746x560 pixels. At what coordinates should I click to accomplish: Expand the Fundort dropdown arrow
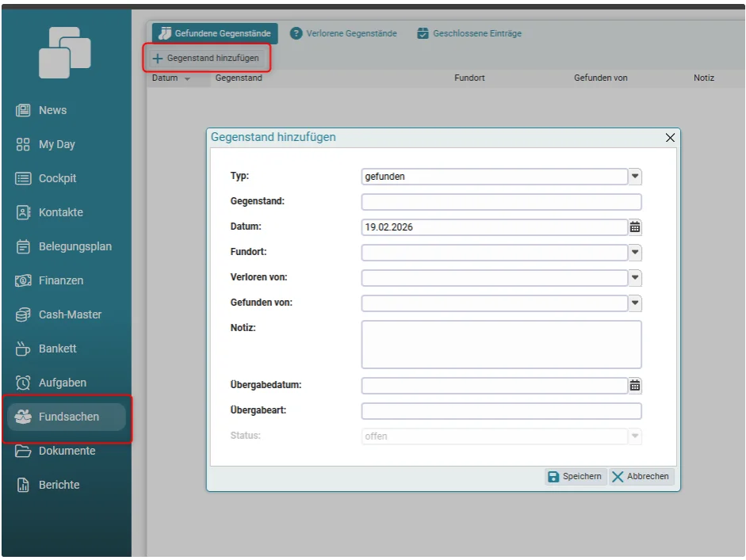click(x=635, y=253)
